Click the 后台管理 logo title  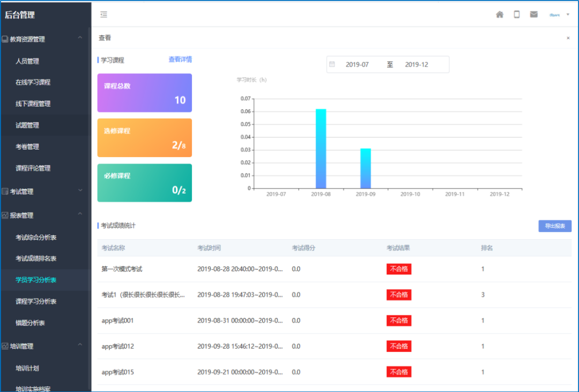click(x=20, y=15)
